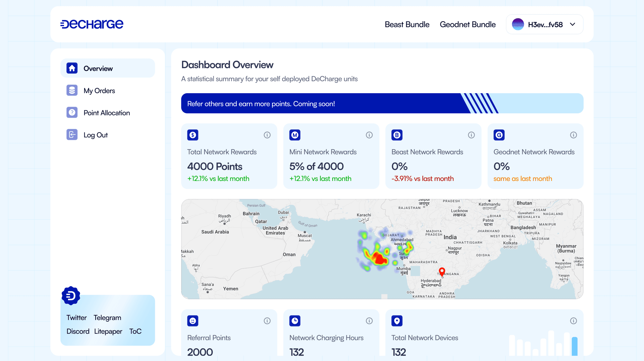The height and width of the screenshot is (361, 644).
Task: Go to My Orders in the sidebar
Action: click(x=99, y=91)
